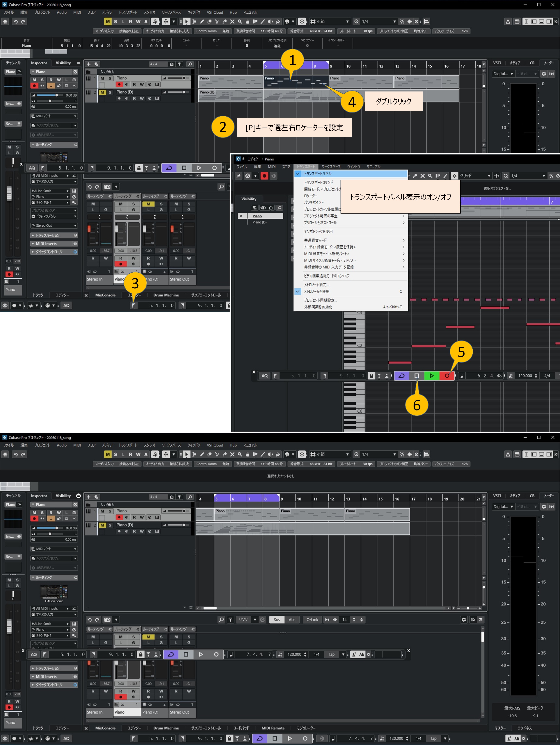Switch to the Drum Machine tab
The image size is (560, 749).
166,295
